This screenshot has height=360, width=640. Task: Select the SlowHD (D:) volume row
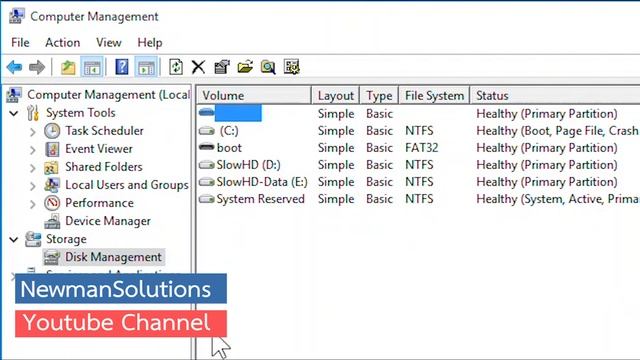tap(418, 165)
